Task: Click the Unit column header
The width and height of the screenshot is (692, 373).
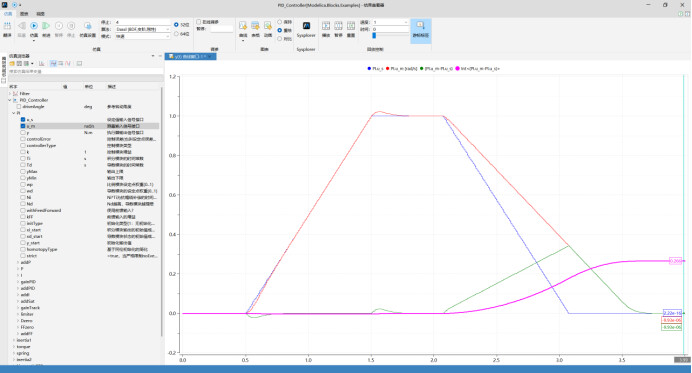Action: (89, 87)
